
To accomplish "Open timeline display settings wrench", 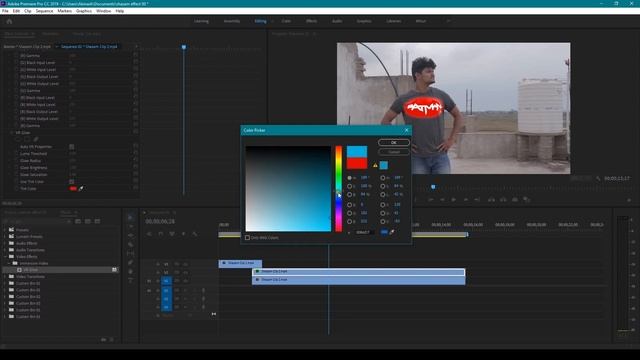I will (x=195, y=234).
